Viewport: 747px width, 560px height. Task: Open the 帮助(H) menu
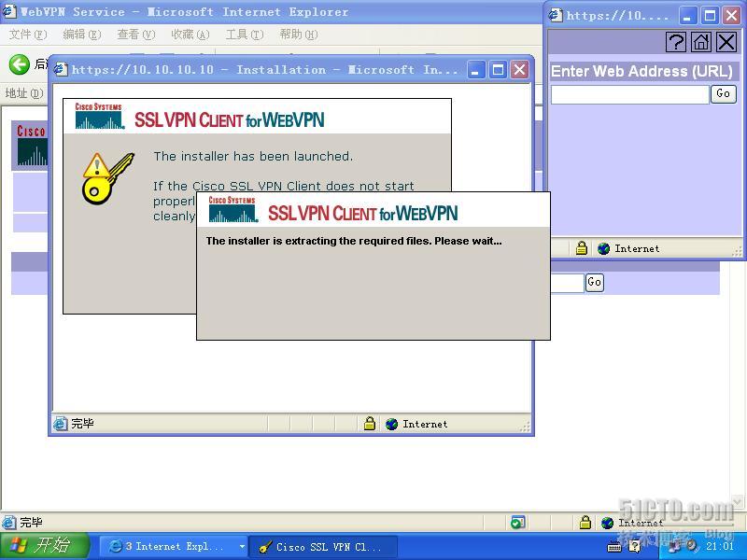coord(299,35)
